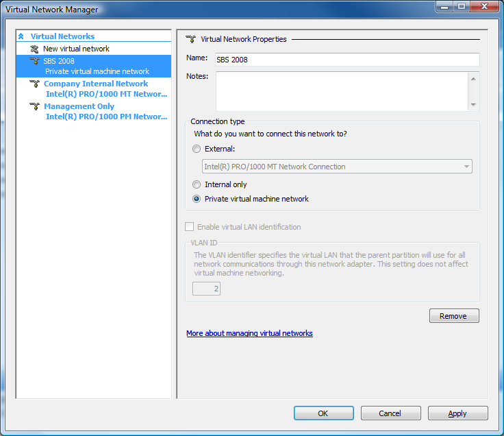Click the Virtual Network Properties header icon
This screenshot has height=436, width=504.
[190, 39]
